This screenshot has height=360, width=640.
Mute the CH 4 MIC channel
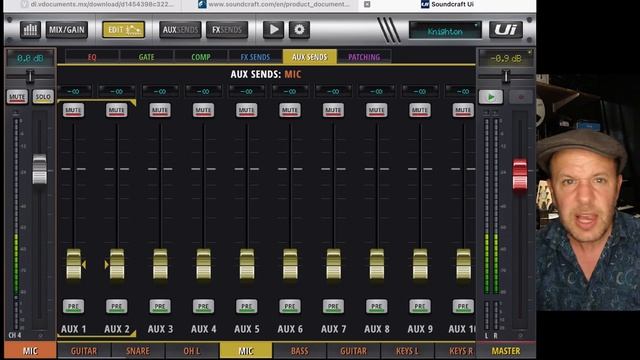pos(17,97)
